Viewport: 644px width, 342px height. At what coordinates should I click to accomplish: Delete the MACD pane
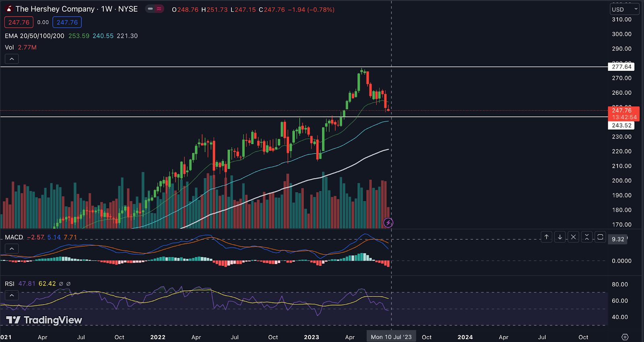tap(574, 237)
